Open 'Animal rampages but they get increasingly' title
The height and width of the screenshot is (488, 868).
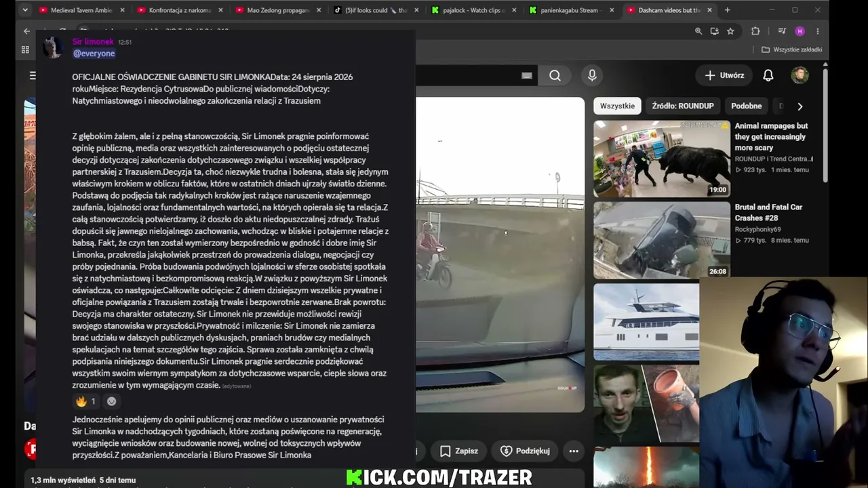(772, 137)
